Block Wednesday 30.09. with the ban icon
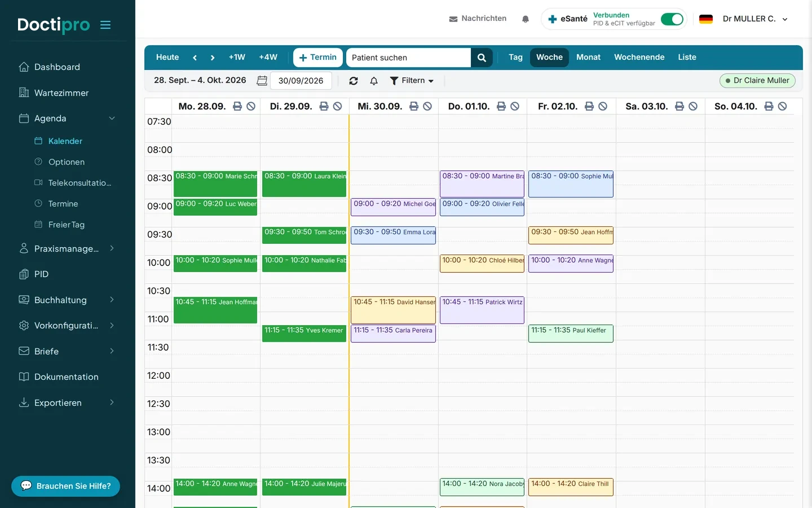The image size is (812, 508). pyautogui.click(x=427, y=106)
